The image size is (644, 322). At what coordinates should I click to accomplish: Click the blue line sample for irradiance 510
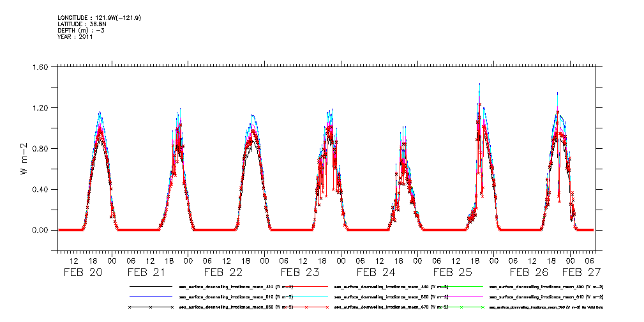tap(150, 297)
